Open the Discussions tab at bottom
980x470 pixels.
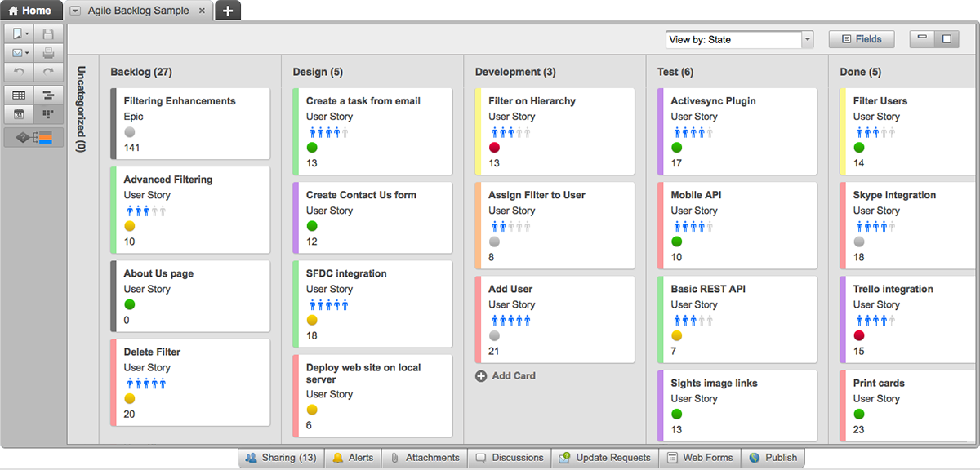[510, 458]
